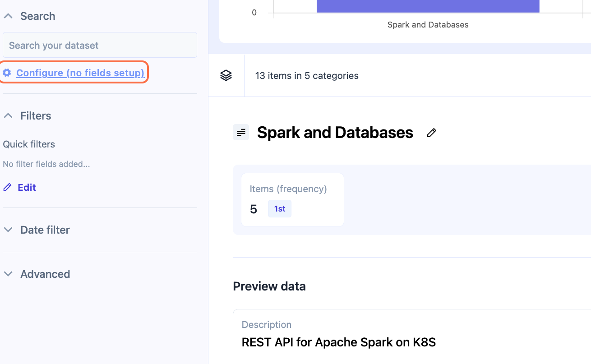This screenshot has width=591, height=364.
Task: Open Configure (no fields setup) link
Action: [x=80, y=73]
